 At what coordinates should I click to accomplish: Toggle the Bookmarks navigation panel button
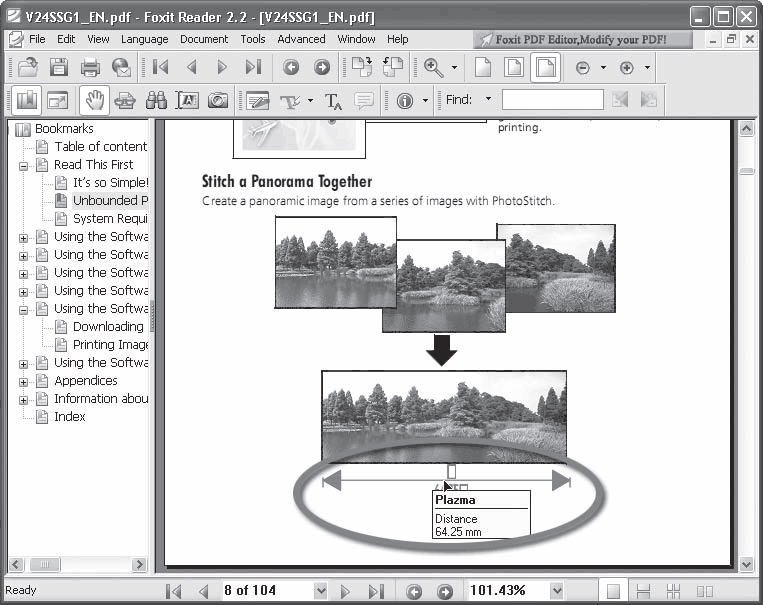[27, 100]
